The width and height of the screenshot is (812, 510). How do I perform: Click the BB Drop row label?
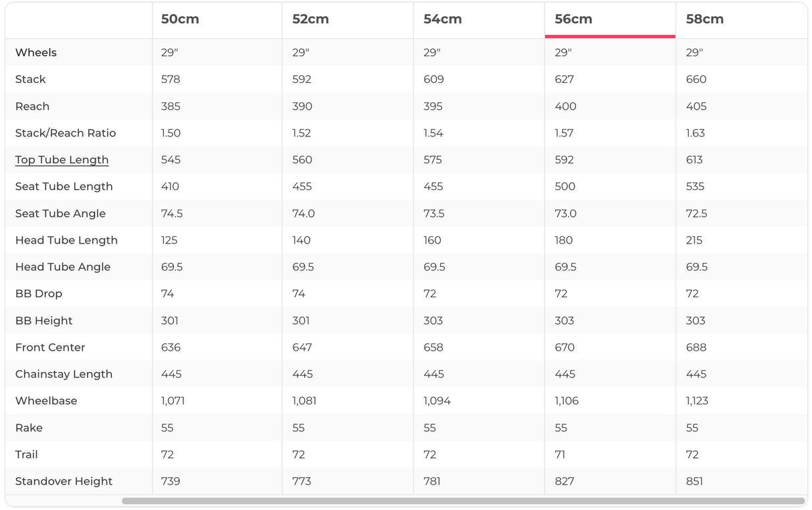tap(39, 294)
